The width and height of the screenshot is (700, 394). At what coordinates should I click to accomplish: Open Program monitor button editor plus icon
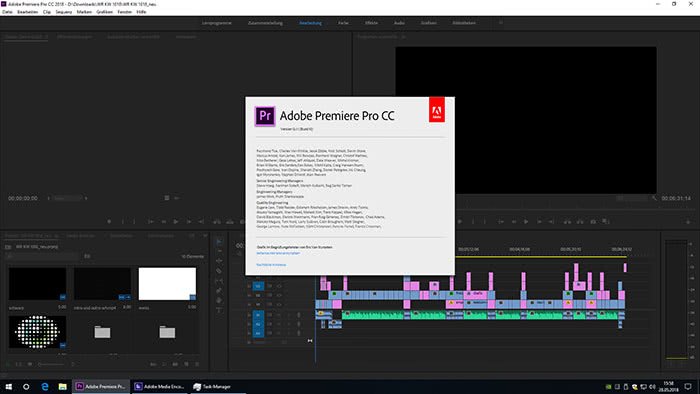tap(688, 221)
